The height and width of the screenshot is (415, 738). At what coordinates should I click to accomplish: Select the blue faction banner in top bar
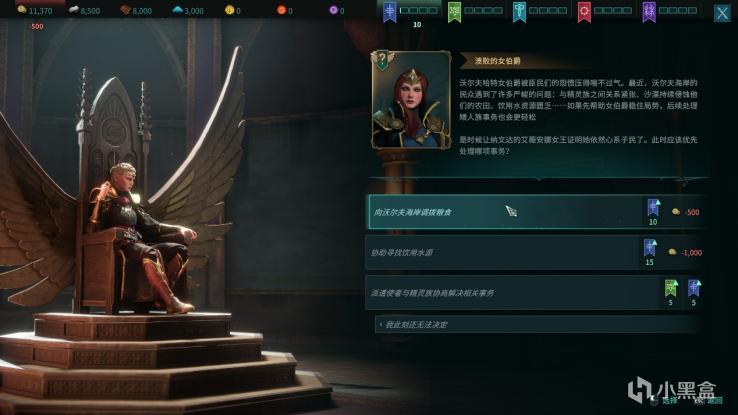coord(390,12)
